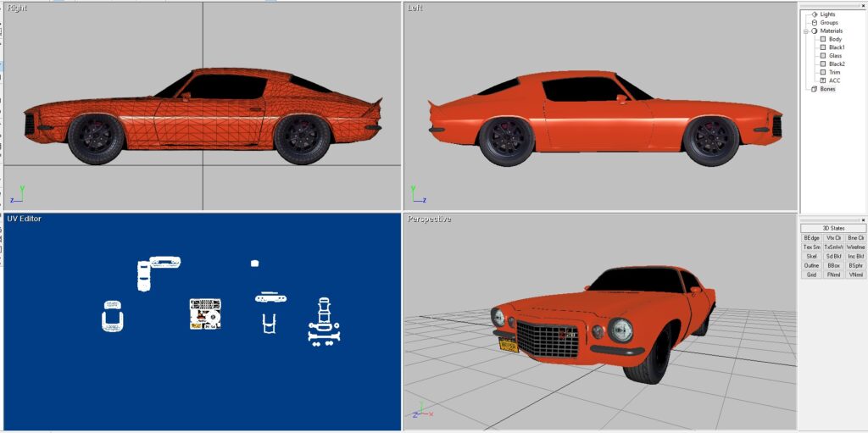Toggle the BEdge display state
Viewport: 868px width, 433px height.
(x=811, y=237)
